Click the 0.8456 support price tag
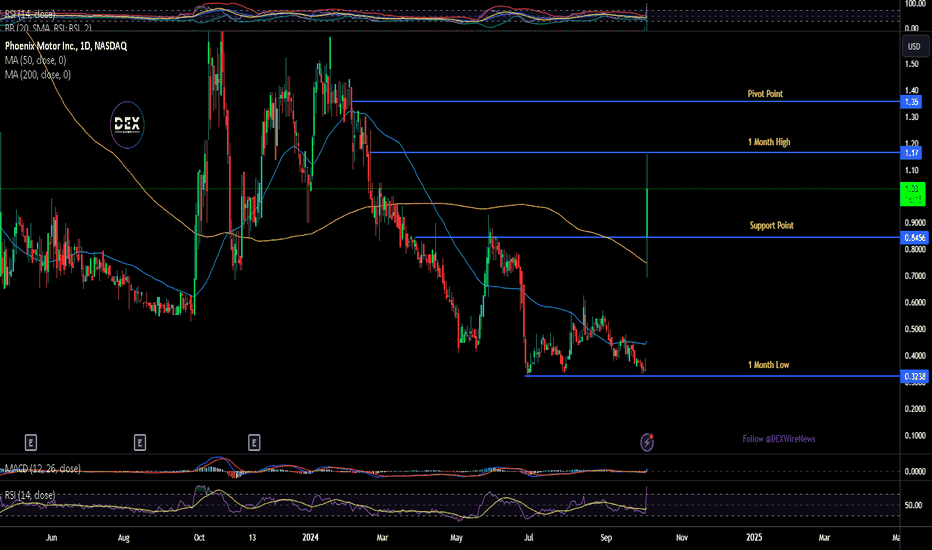This screenshot has width=932, height=550. pyautogui.click(x=914, y=237)
